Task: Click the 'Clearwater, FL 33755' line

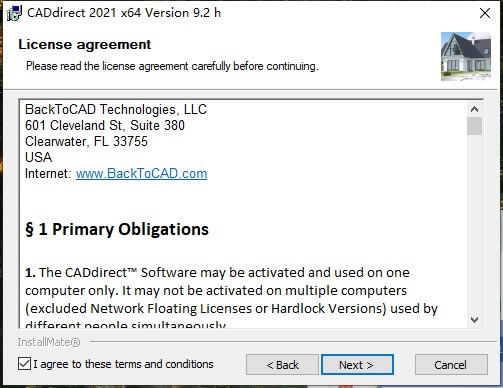Action: point(86,141)
